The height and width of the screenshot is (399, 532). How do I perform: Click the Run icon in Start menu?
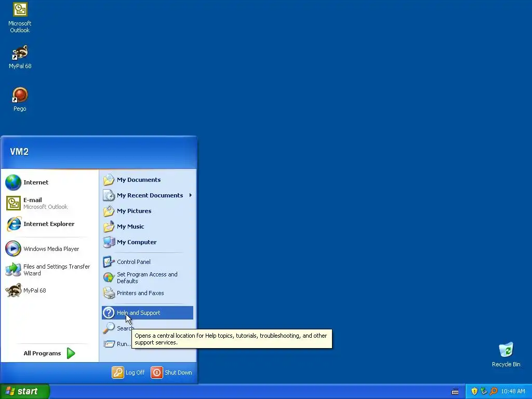(x=109, y=344)
